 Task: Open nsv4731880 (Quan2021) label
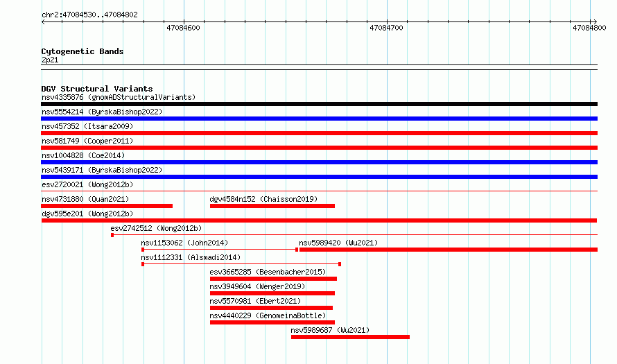85,199
